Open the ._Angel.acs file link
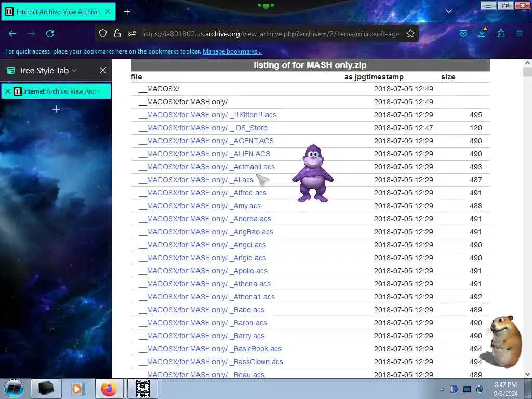 coord(202,245)
